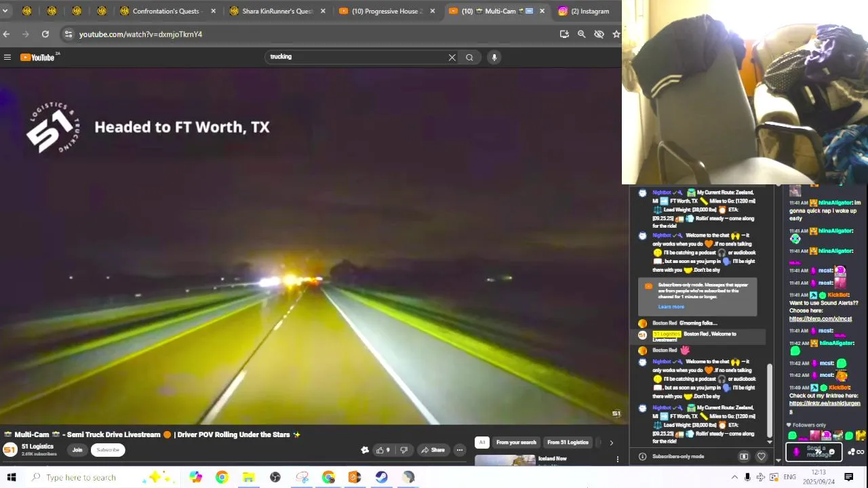The width and height of the screenshot is (868, 488).
Task: Click the Share button
Action: [432, 450]
